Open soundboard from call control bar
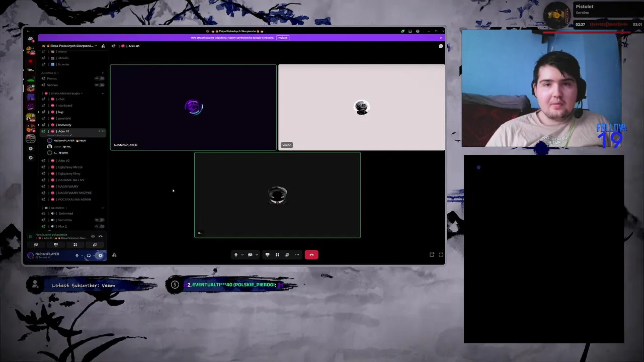The width and height of the screenshot is (644, 362). pyautogui.click(x=287, y=255)
